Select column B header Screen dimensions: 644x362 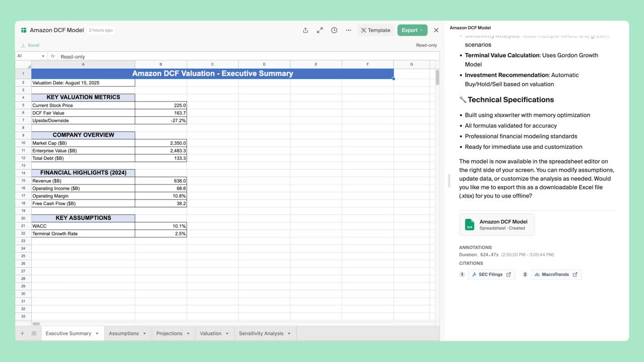click(x=160, y=64)
